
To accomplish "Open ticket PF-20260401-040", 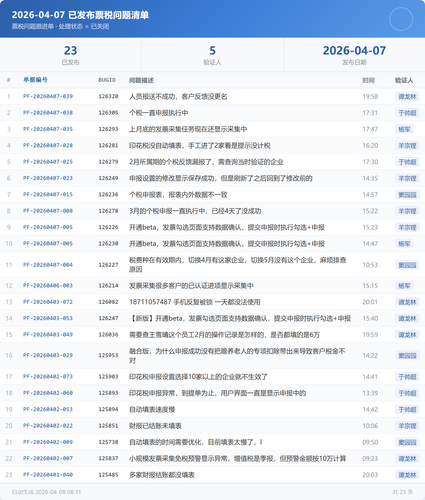I will pos(48,475).
